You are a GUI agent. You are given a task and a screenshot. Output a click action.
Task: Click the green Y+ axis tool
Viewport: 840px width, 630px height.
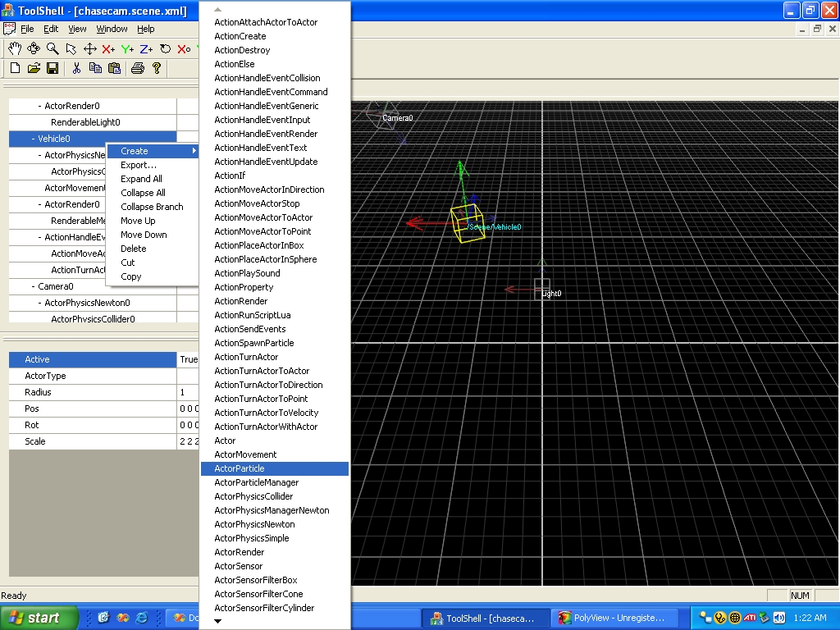pyautogui.click(x=127, y=49)
